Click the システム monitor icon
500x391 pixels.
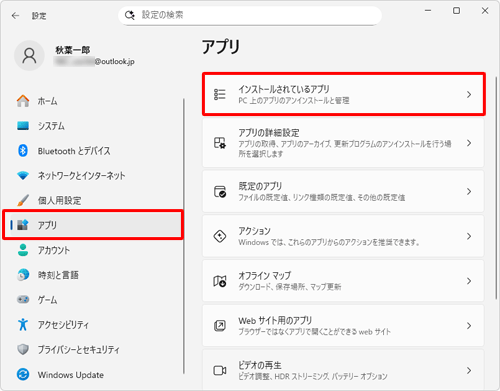tap(23, 126)
